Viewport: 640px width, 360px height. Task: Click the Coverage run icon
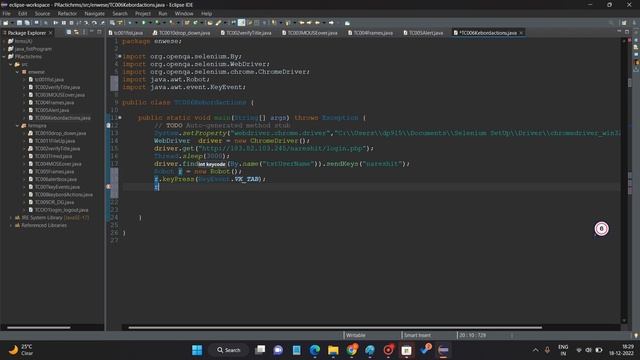[x=157, y=23]
